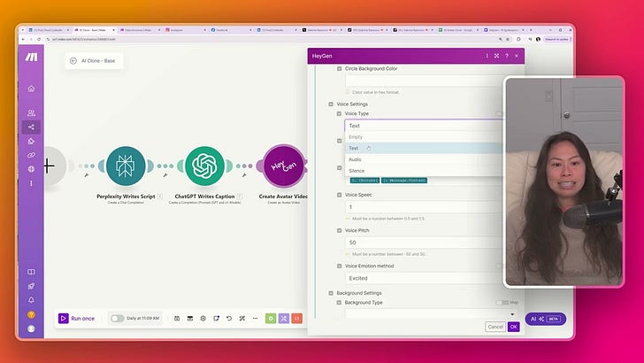Open the Scenario settings gear in the bottom toolbar
The image size is (644, 363).
pos(203,318)
